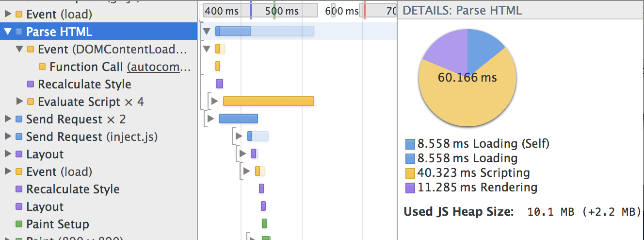
Task: Collapse the Parse HTML record
Action: click(7, 32)
